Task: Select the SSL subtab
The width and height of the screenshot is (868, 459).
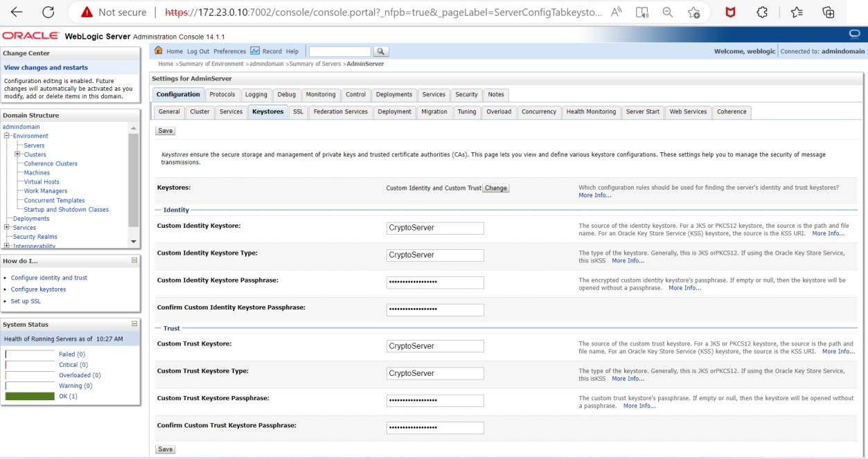Action: point(298,111)
